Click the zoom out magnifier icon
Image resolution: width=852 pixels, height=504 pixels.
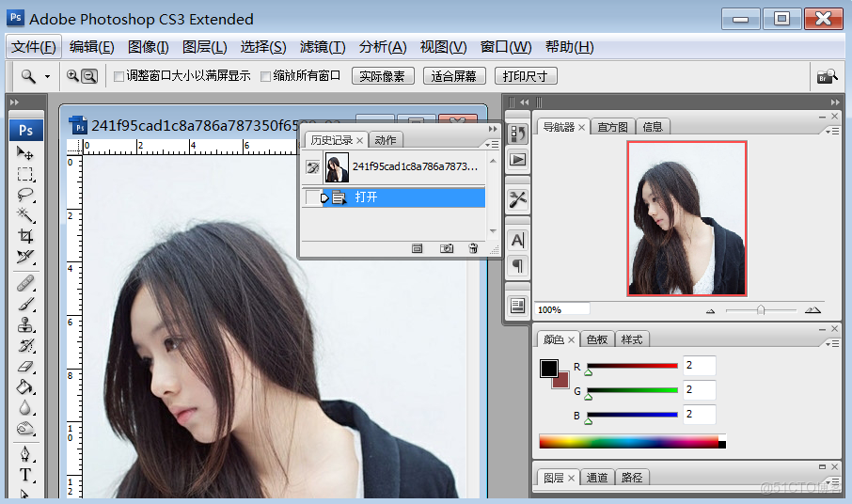pos(89,76)
